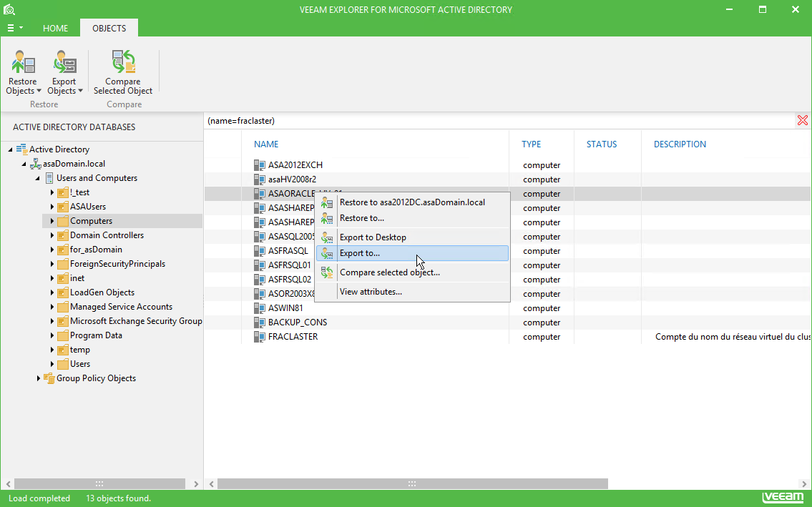Choose Restore to... in context menu

412,218
